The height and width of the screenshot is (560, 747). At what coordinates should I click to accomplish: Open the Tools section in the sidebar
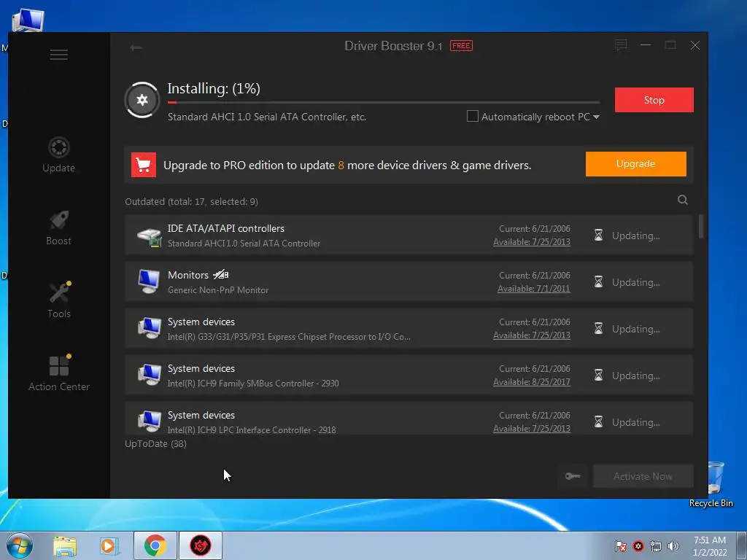pyautogui.click(x=59, y=300)
